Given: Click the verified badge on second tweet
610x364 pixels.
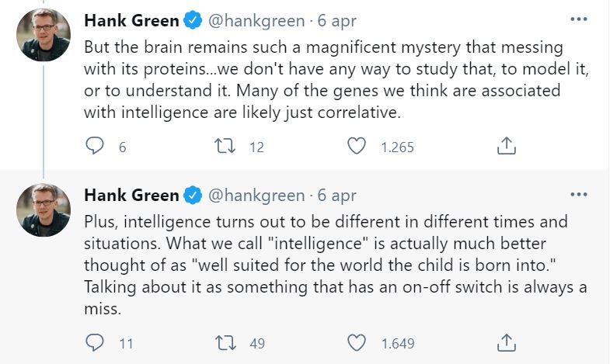Looking at the screenshot, I should pos(193,194).
